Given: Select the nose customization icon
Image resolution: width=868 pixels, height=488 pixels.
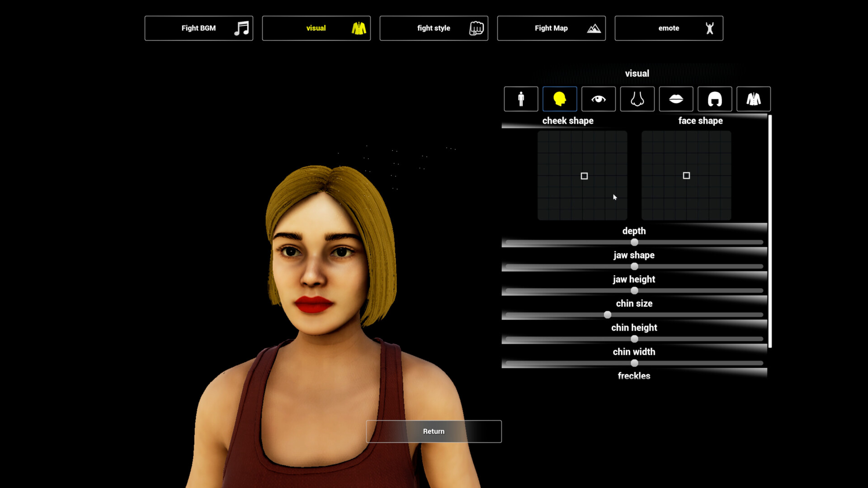Looking at the screenshot, I should click(x=637, y=99).
